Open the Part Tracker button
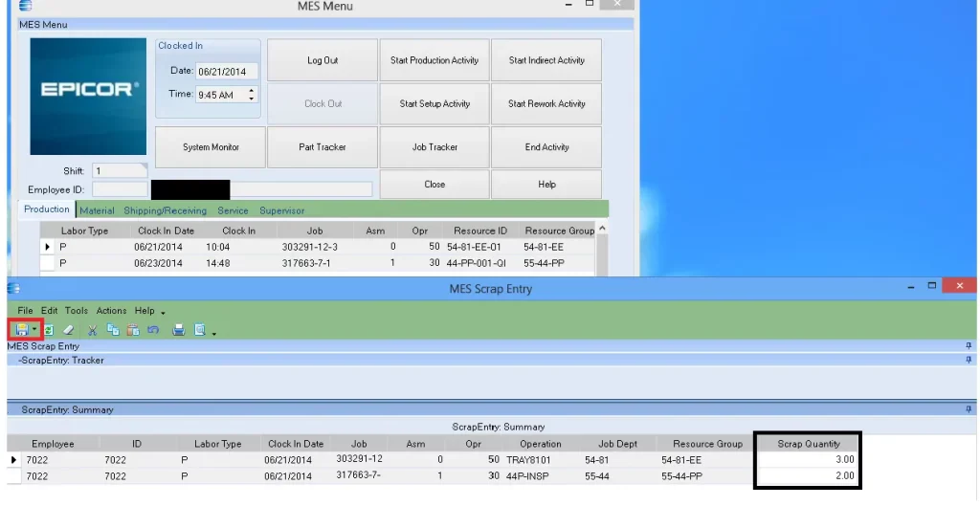Screen dimensions: 980x506 (x=323, y=147)
